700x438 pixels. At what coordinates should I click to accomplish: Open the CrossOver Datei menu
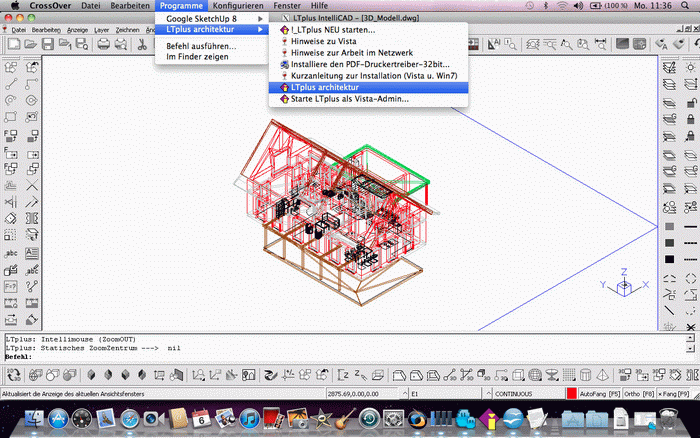click(91, 5)
